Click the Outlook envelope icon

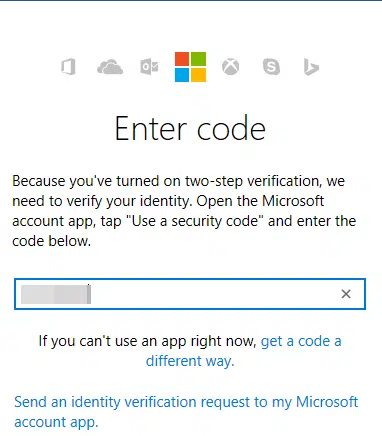click(x=149, y=67)
